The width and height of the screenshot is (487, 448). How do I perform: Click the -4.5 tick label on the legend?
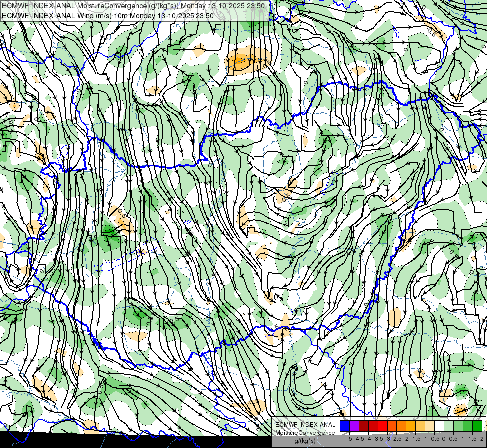359,439
